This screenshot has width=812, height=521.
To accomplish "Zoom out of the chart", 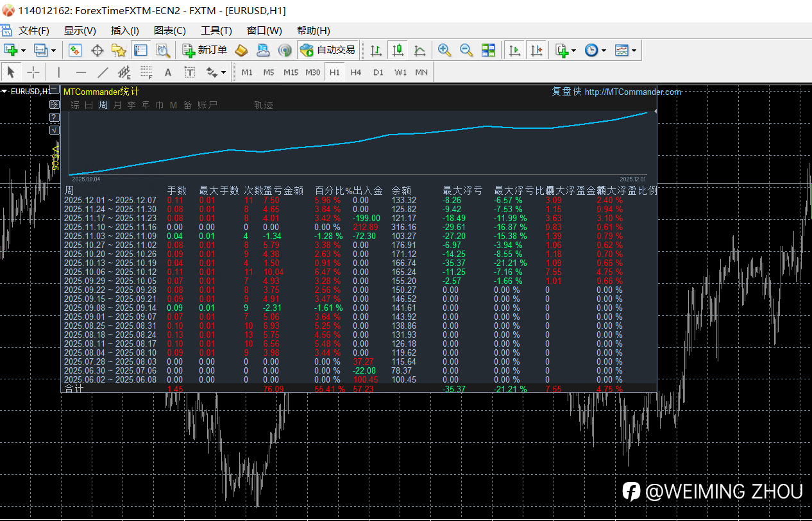I will pyautogui.click(x=466, y=50).
